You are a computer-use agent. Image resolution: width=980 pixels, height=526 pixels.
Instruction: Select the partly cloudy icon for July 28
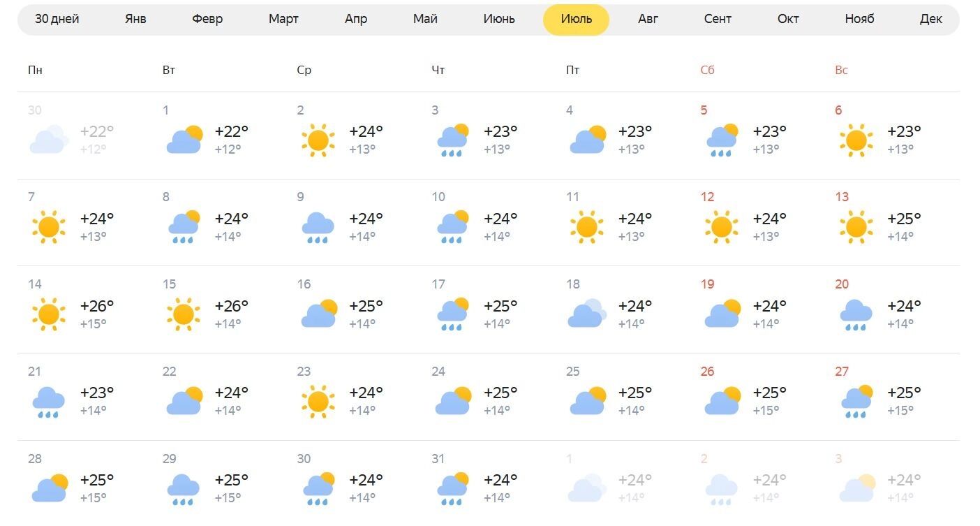[50, 488]
